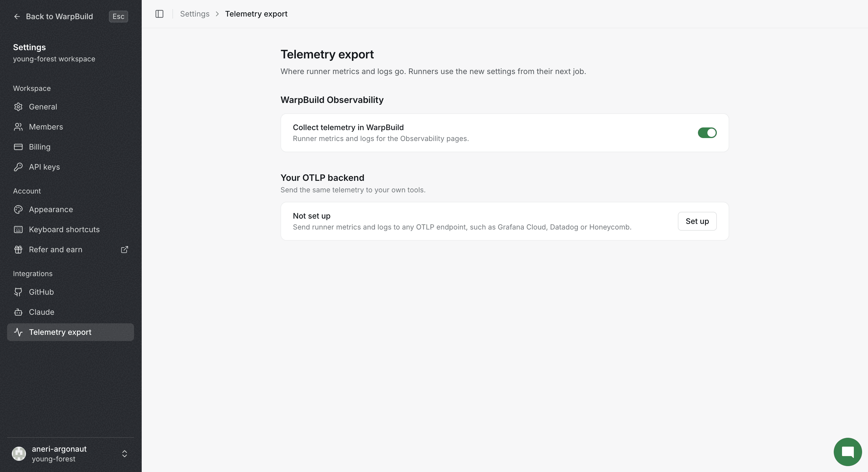Image resolution: width=868 pixels, height=472 pixels.
Task: Click the Claude bot icon
Action: point(18,312)
